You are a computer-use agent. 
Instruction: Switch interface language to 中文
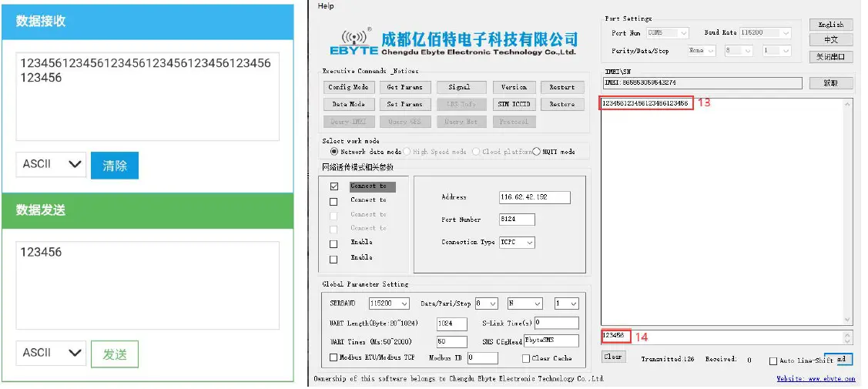pos(831,40)
